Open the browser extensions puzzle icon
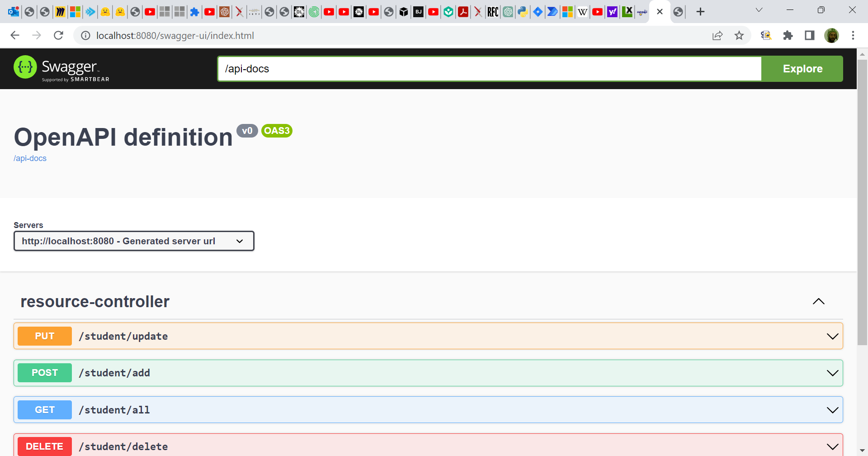 (x=788, y=35)
